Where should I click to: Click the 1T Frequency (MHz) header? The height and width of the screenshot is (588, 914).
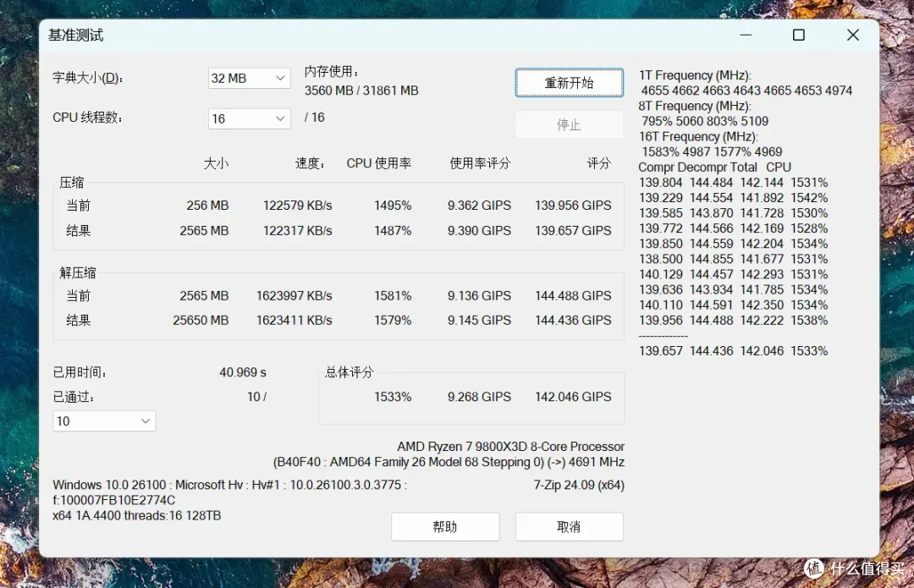695,75
